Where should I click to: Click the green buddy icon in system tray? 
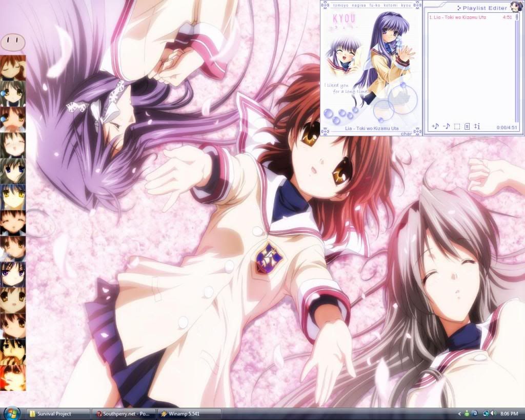467,414
